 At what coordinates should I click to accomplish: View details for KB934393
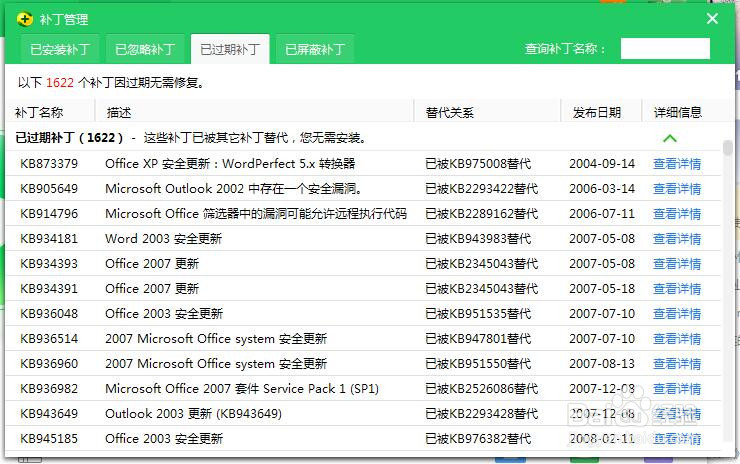pos(677,264)
